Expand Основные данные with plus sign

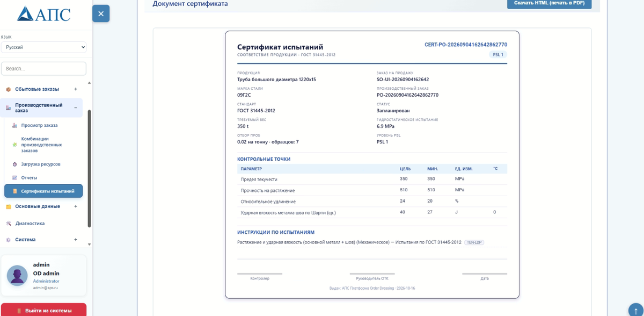(76, 206)
